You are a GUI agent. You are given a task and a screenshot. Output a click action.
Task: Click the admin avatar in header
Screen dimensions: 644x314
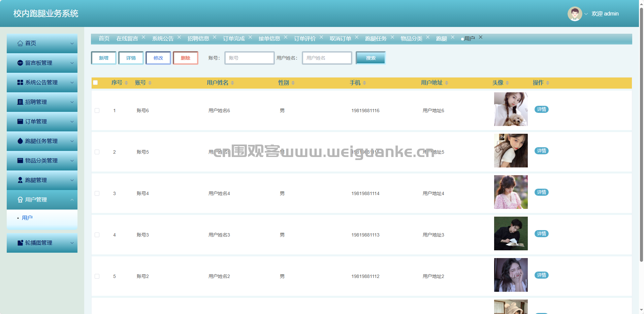(575, 14)
